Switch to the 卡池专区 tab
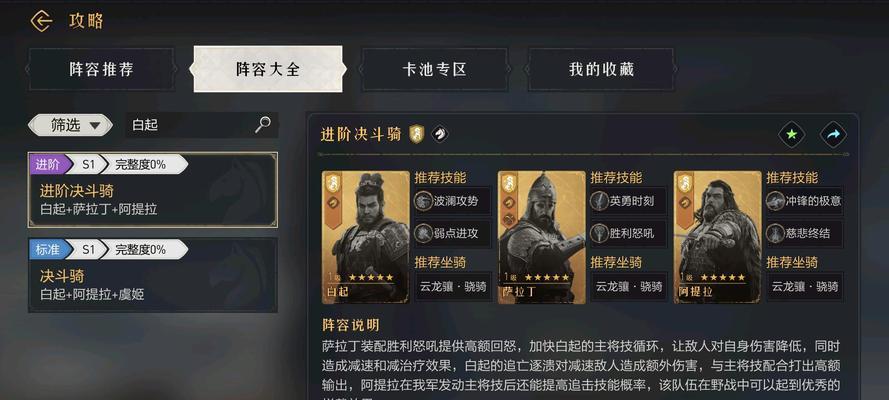 pos(434,69)
